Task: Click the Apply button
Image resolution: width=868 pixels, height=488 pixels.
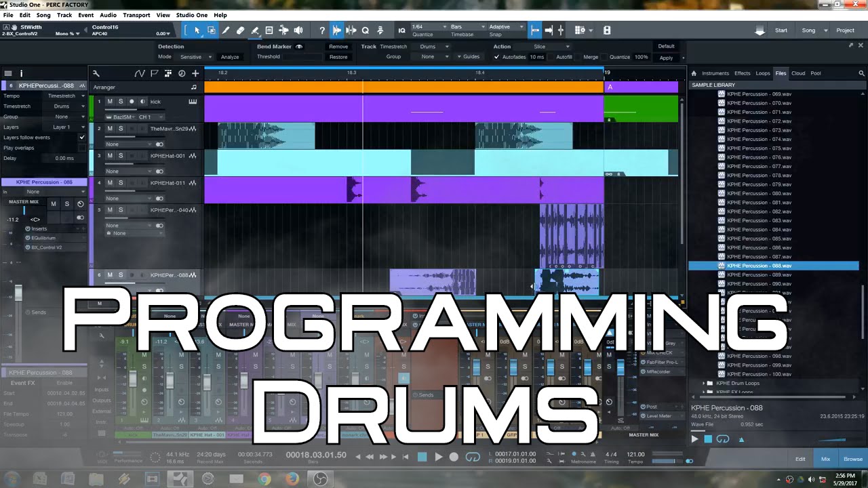Action: click(x=667, y=58)
